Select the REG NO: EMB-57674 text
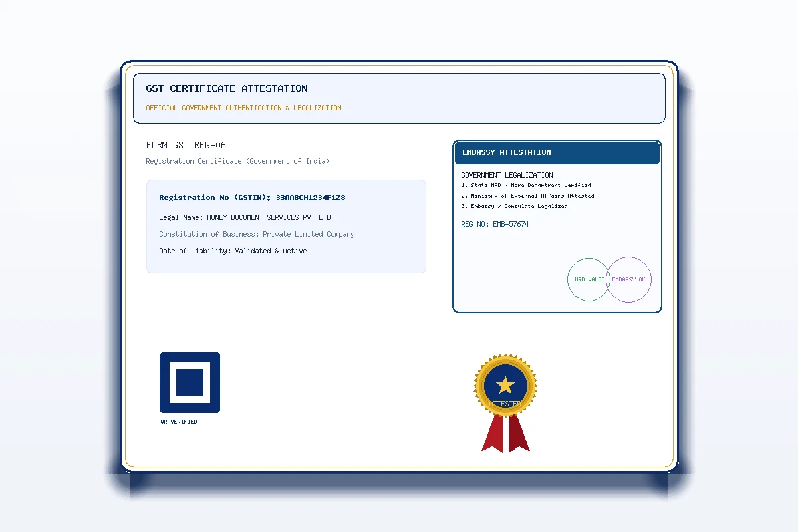Viewport: 798px width, 532px height. point(495,225)
